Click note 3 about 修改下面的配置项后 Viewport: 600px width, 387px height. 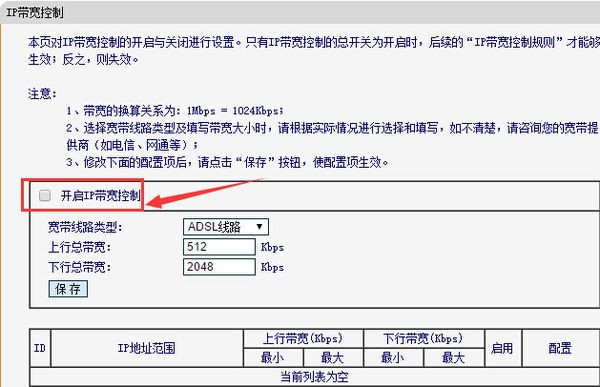pos(227,162)
